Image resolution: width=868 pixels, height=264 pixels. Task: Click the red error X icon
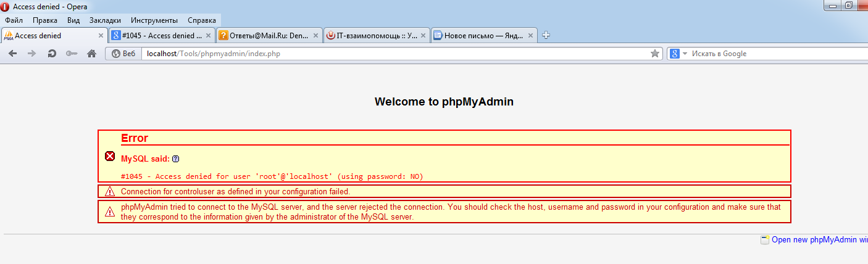pyautogui.click(x=110, y=156)
